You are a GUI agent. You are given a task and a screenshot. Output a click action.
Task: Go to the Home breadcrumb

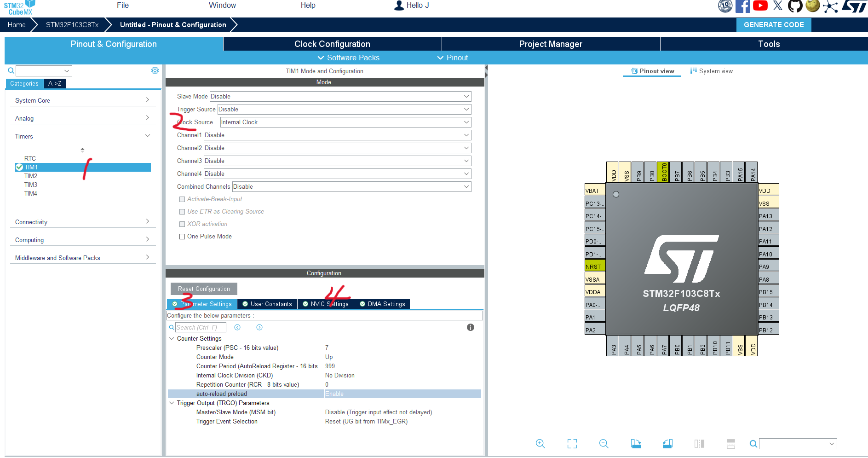(17, 25)
